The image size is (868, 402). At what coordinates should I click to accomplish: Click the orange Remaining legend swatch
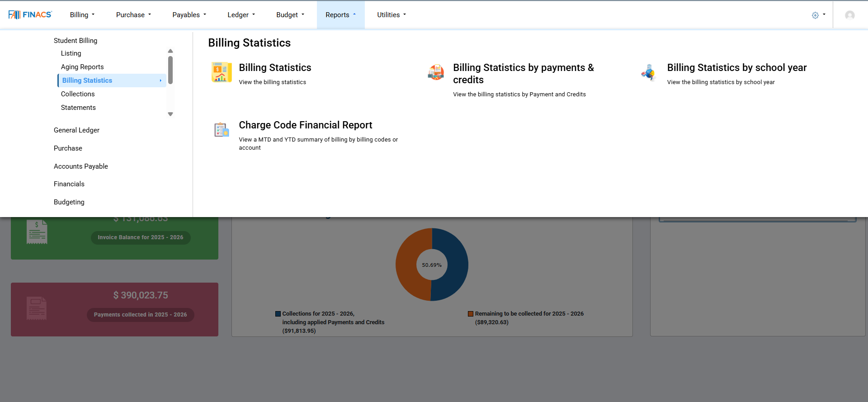click(471, 314)
